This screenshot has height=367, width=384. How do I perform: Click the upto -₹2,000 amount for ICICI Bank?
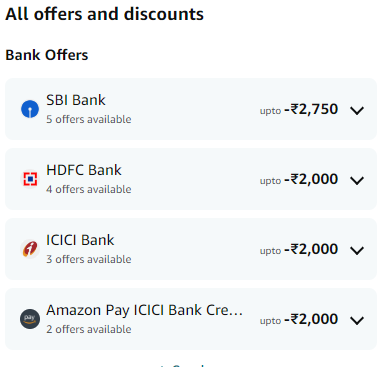299,249
